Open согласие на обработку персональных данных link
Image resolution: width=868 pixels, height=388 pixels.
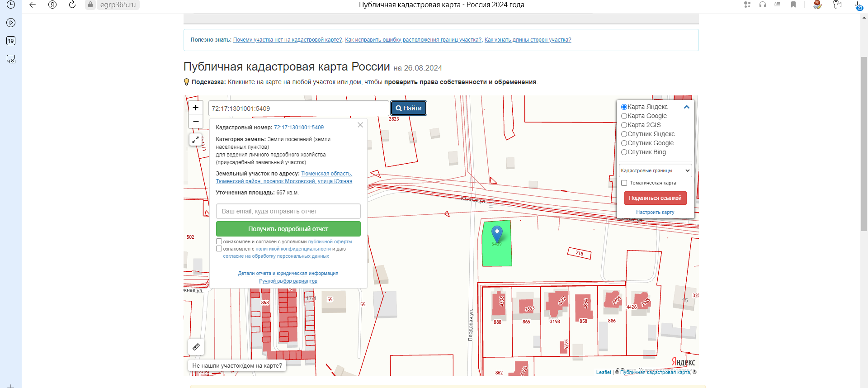pyautogui.click(x=276, y=256)
